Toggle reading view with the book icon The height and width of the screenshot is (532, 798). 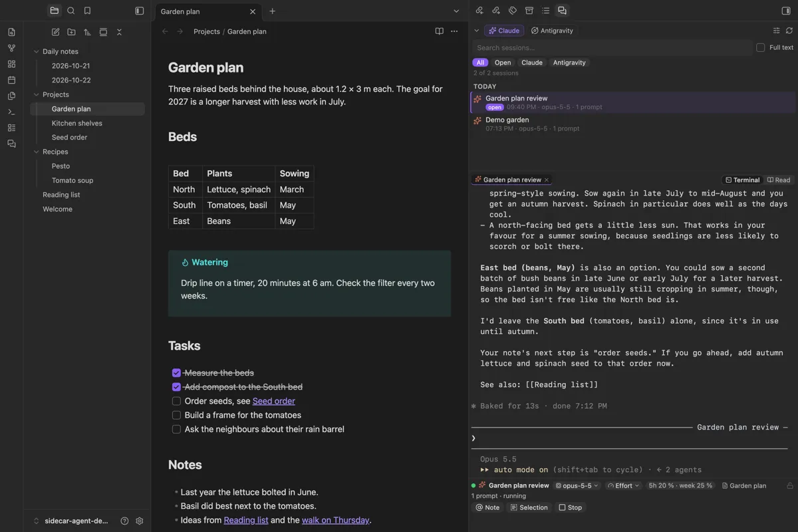point(439,31)
